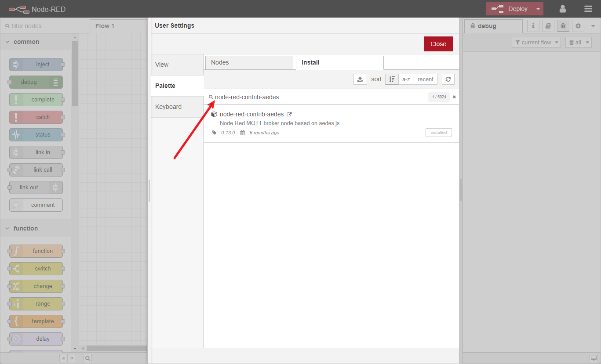Expand all palette categories chevrons button
The height and width of the screenshot is (364, 601).
tap(72, 358)
